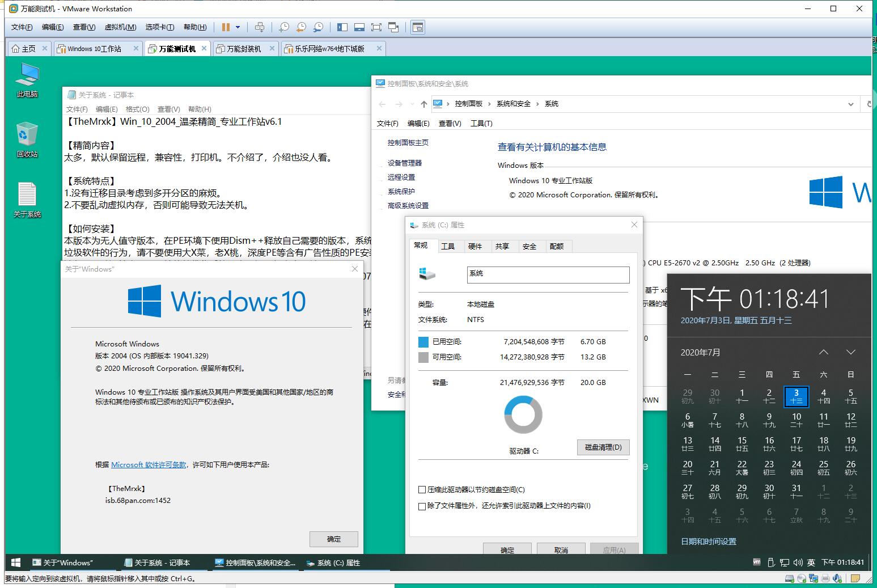Switch to the 万能封装机 tab
The height and width of the screenshot is (588, 877).
pyautogui.click(x=244, y=49)
